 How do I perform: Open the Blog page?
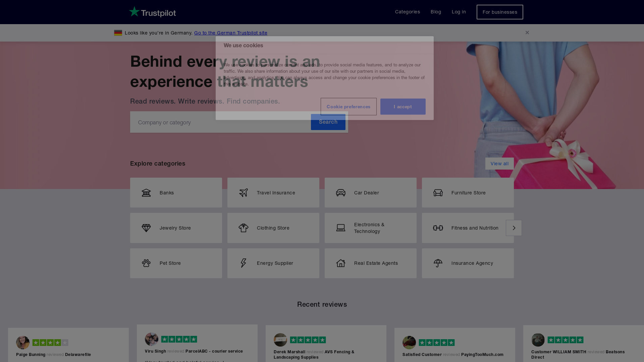[436, 12]
